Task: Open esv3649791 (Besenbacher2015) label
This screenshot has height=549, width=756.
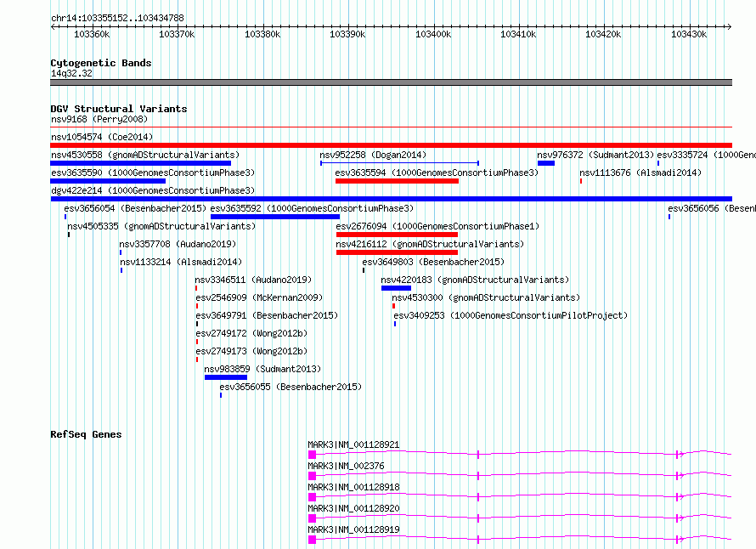Action: pyautogui.click(x=267, y=315)
